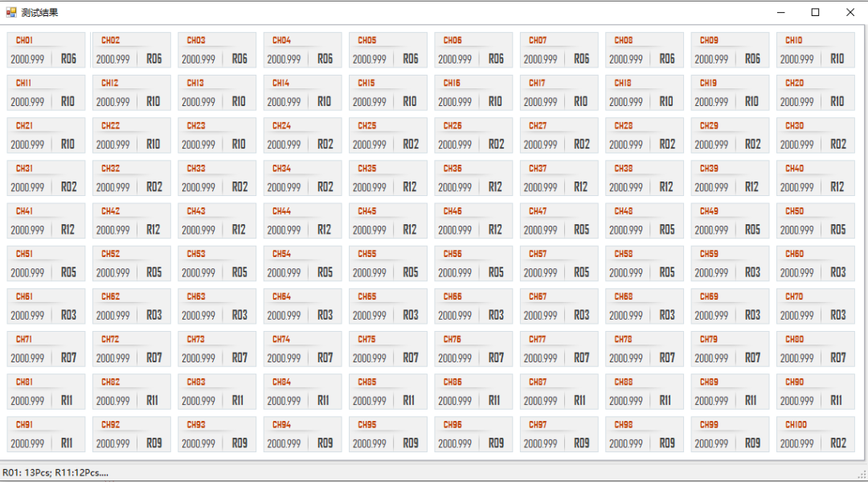868x482 pixels.
Task: Select the CH01 channel panel
Action: (46, 50)
